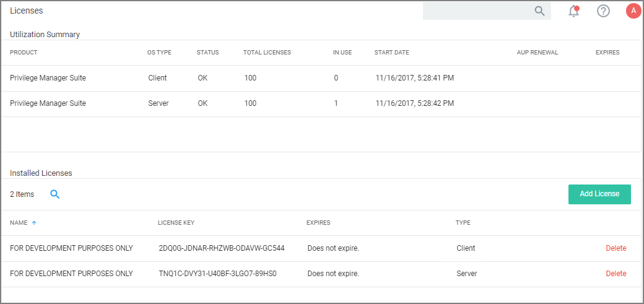Click the Add License button
Image resolution: width=644 pixels, height=304 pixels.
[x=599, y=194]
